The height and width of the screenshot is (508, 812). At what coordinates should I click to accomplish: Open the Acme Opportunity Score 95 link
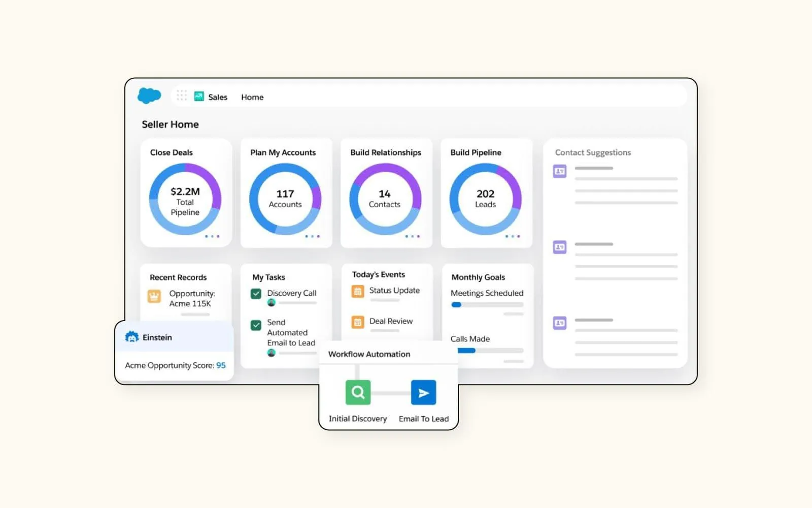pos(221,365)
